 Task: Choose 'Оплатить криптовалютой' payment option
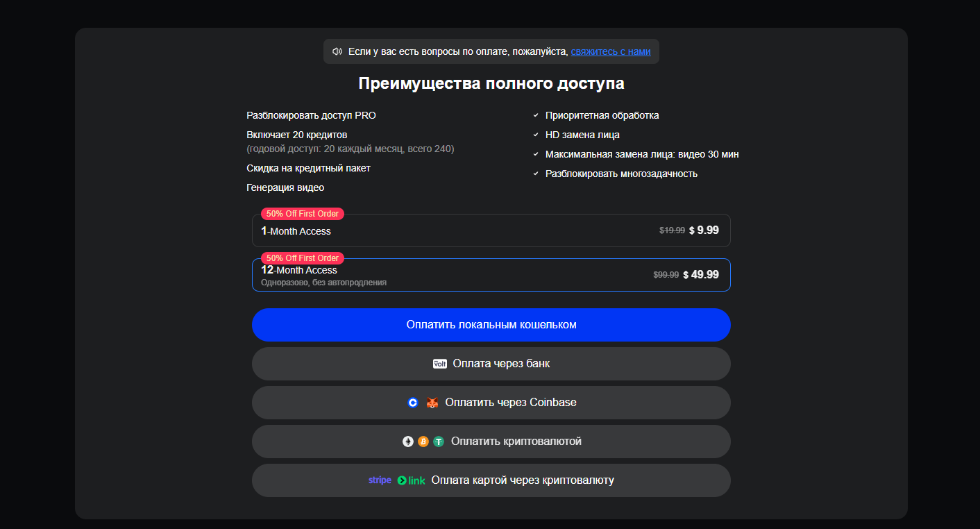pyautogui.click(x=491, y=442)
